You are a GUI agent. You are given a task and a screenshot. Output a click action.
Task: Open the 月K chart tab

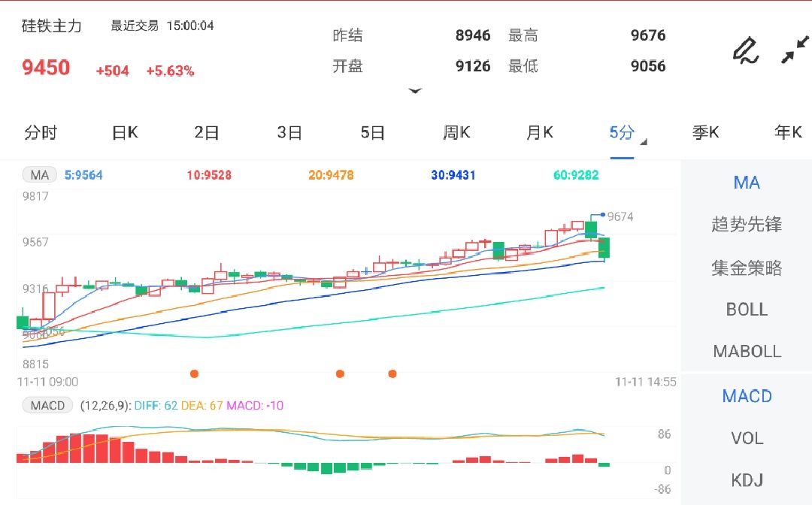540,132
